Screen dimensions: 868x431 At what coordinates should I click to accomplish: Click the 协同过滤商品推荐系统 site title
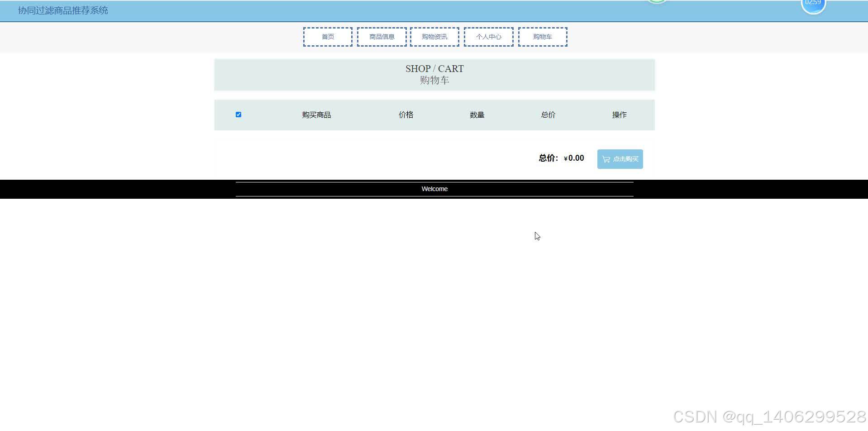pos(62,10)
